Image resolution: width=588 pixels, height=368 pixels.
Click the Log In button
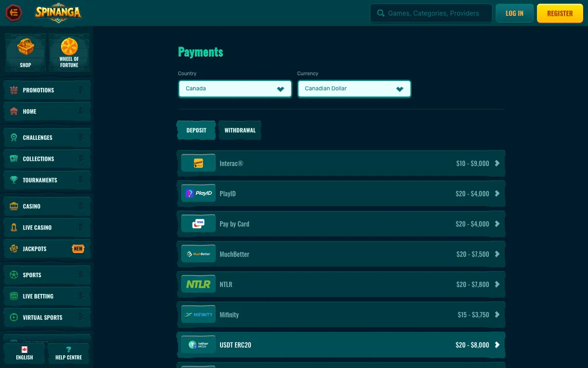[514, 13]
